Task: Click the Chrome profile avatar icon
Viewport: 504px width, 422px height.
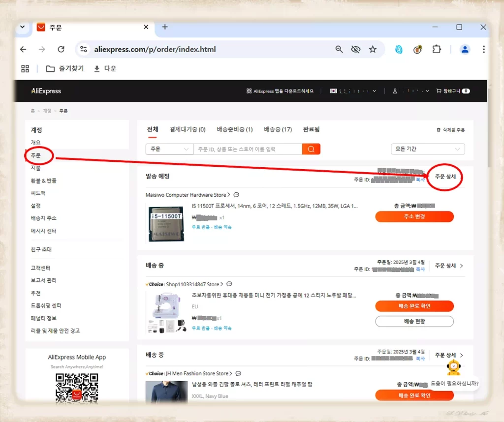Action: pyautogui.click(x=465, y=49)
